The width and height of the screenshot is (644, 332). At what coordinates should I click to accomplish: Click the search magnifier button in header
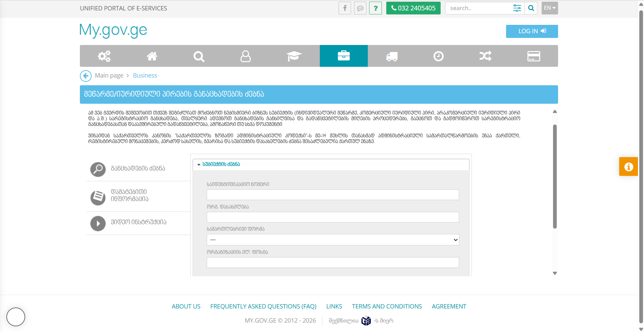pyautogui.click(x=531, y=8)
